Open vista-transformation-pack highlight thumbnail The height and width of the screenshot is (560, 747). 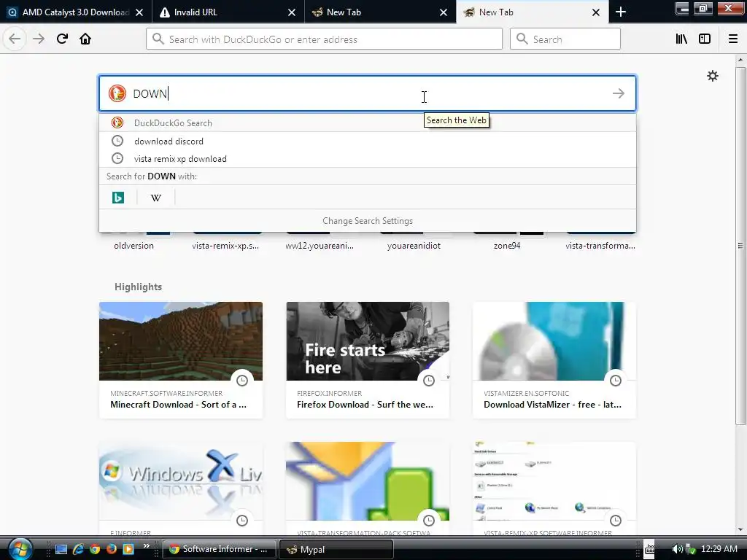(x=368, y=481)
